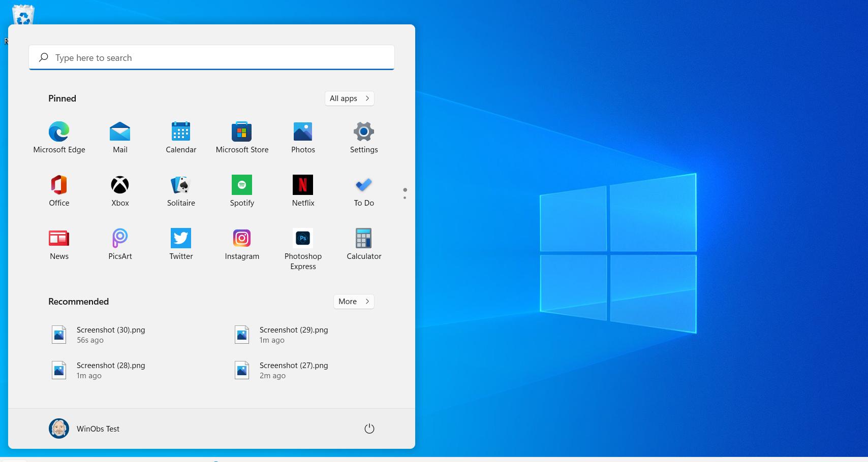Expand More recommended items
868x462 pixels.
(x=354, y=302)
